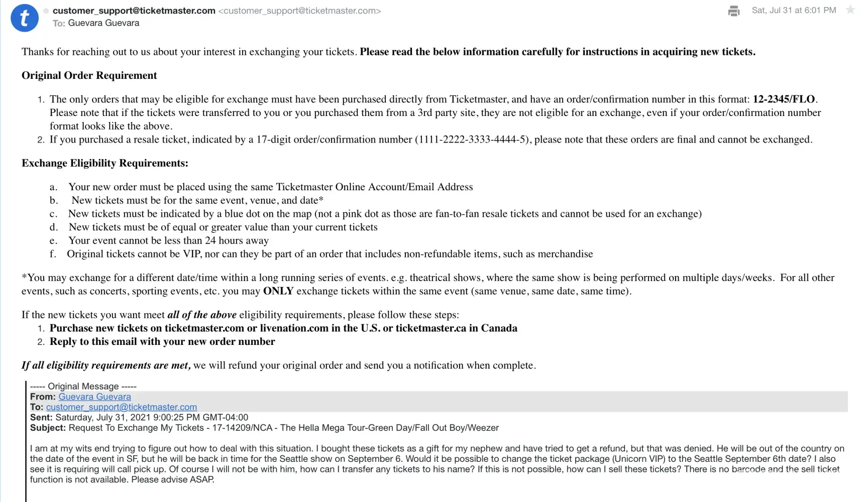Click the Sent date line in the quoted message
868x502 pixels.
pyautogui.click(x=139, y=417)
